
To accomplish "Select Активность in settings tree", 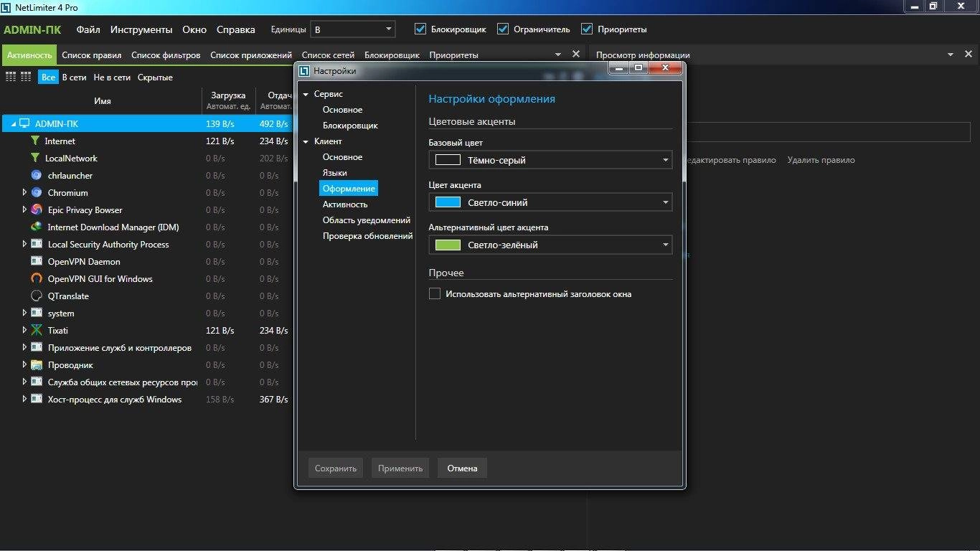I will [x=345, y=204].
